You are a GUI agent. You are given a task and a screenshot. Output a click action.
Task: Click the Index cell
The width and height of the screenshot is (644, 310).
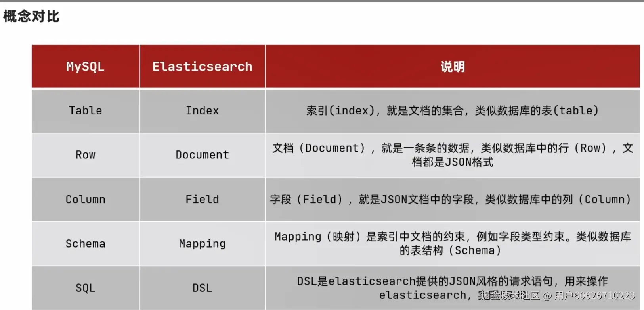[202, 111]
